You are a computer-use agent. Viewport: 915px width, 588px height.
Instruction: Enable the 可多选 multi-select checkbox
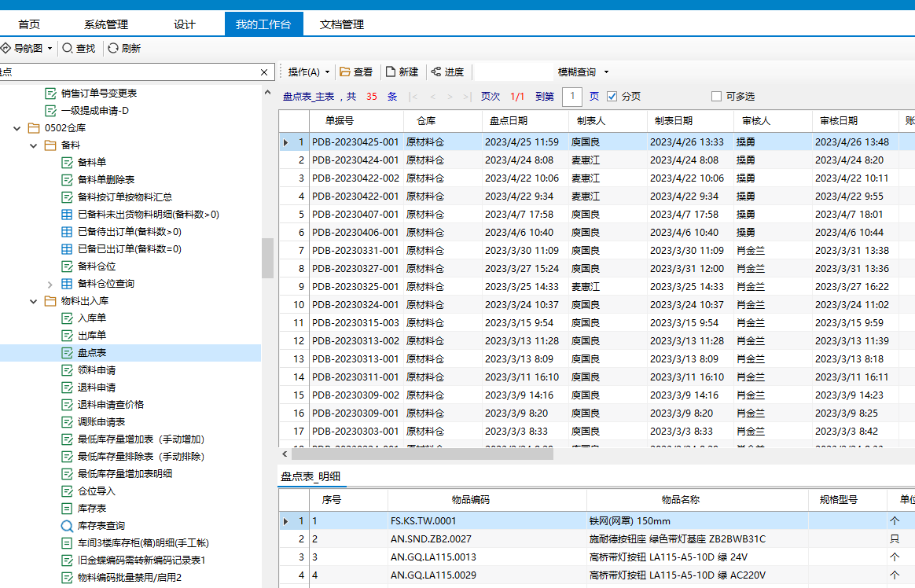point(716,97)
